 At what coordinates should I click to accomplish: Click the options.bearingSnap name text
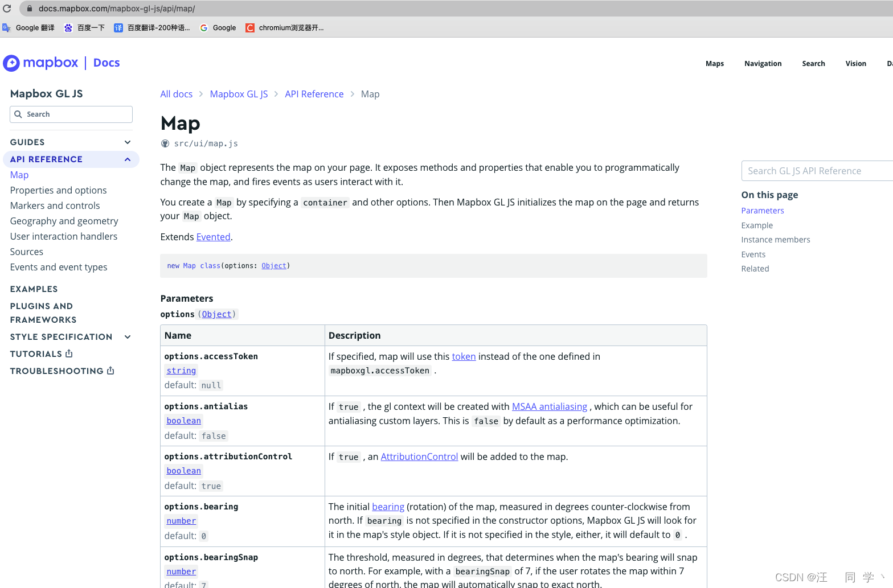coord(211,557)
